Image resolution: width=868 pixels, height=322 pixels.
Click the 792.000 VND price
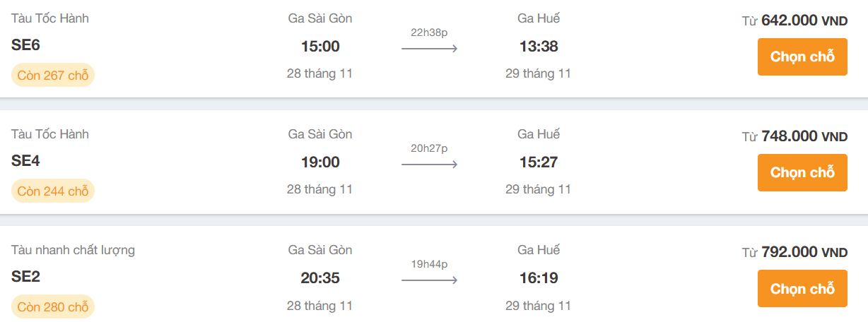coord(804,252)
